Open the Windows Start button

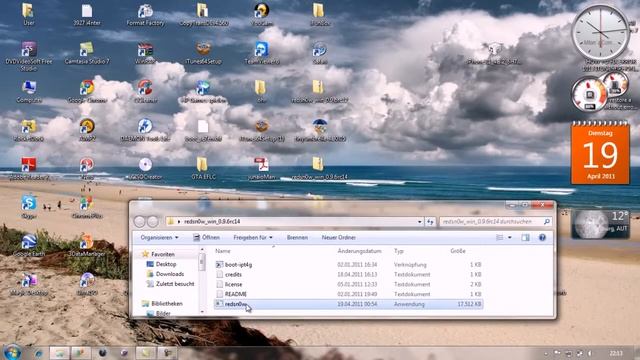coord(12,352)
